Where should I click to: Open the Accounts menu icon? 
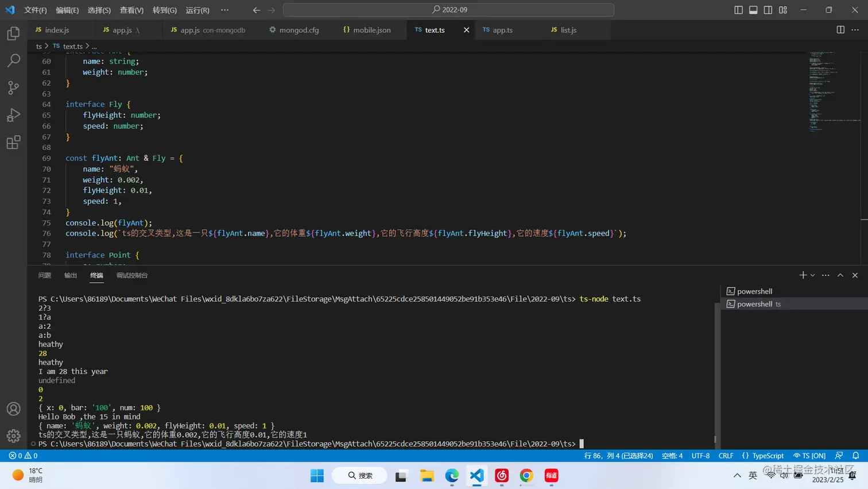(13, 409)
